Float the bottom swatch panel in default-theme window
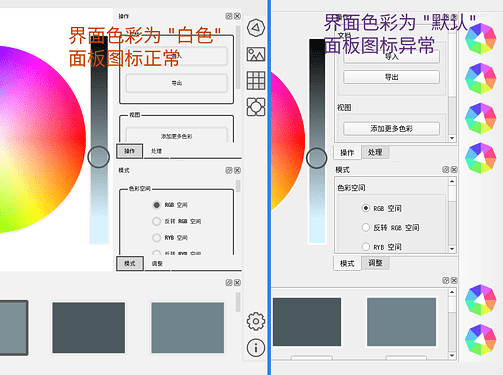 click(446, 280)
